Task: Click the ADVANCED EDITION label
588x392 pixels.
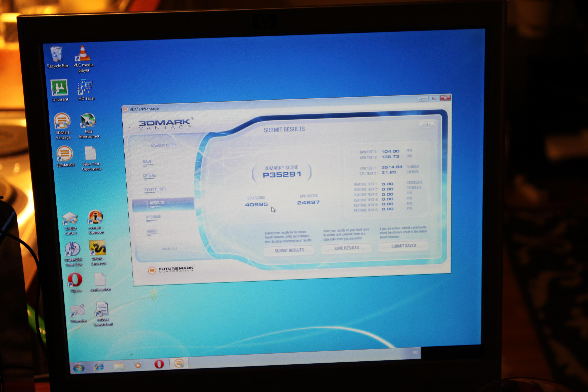Action: tap(163, 145)
